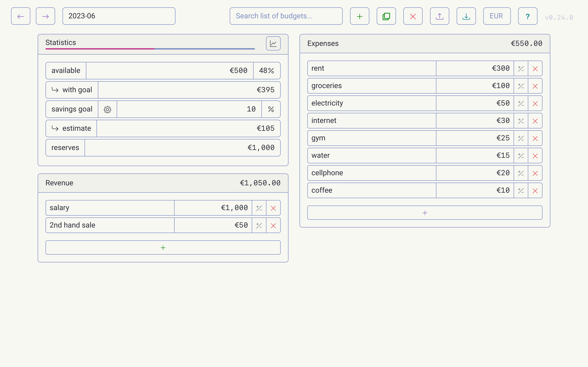This screenshot has height=367, width=588.
Task: Click the duplicate budget icon
Action: click(x=386, y=16)
